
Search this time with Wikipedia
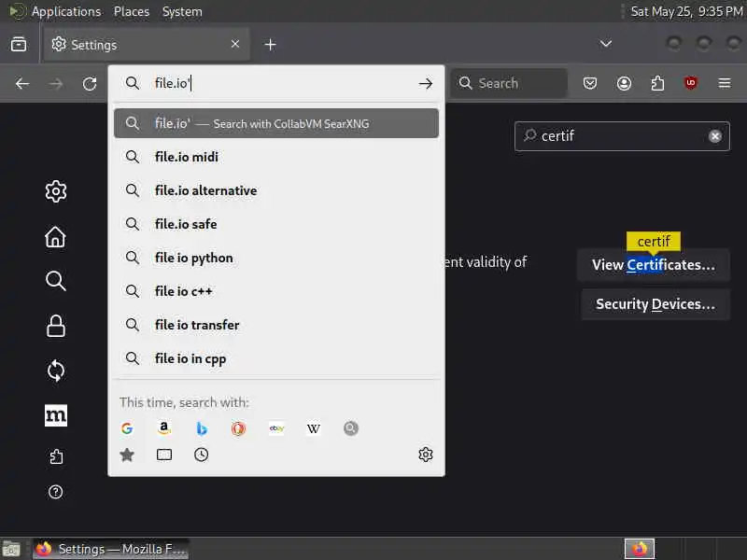click(x=313, y=428)
